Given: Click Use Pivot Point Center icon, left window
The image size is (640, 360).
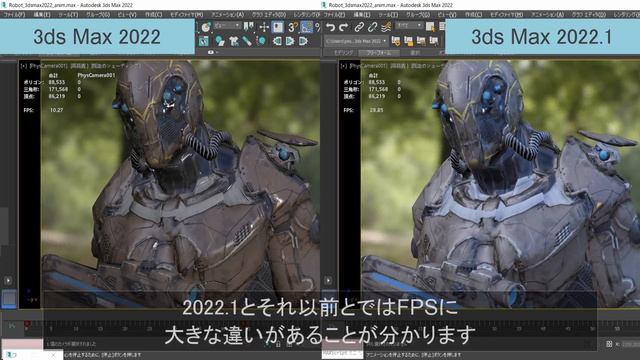Looking at the screenshot, I should [249, 27].
